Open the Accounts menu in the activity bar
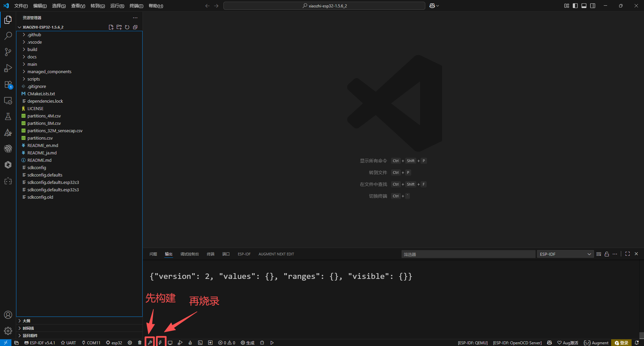Screen dimensions: 644x346 tap(8, 315)
